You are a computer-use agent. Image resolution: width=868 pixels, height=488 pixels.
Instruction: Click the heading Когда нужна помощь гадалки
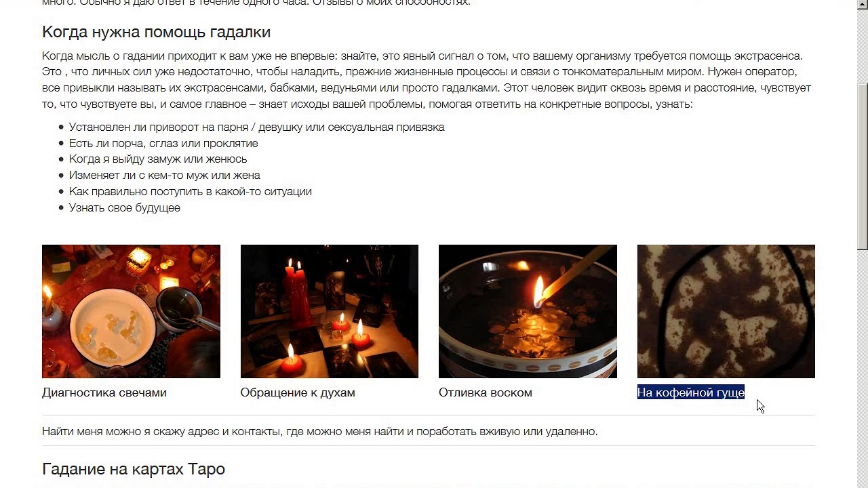[x=156, y=32]
